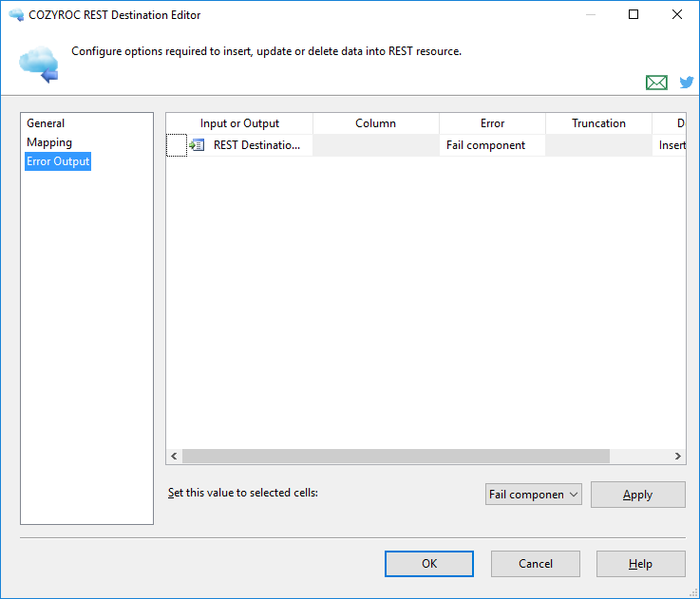Open Help for the editor

tap(640, 564)
